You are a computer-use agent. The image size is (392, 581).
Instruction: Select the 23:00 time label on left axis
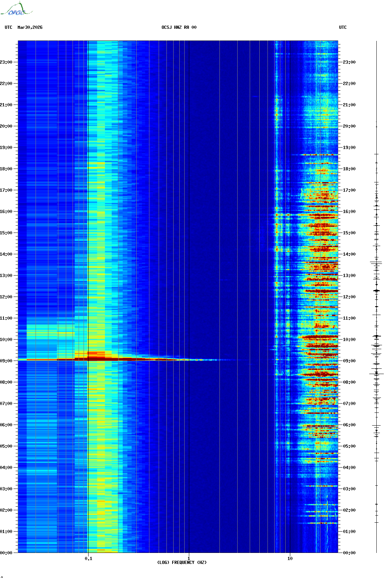6,62
